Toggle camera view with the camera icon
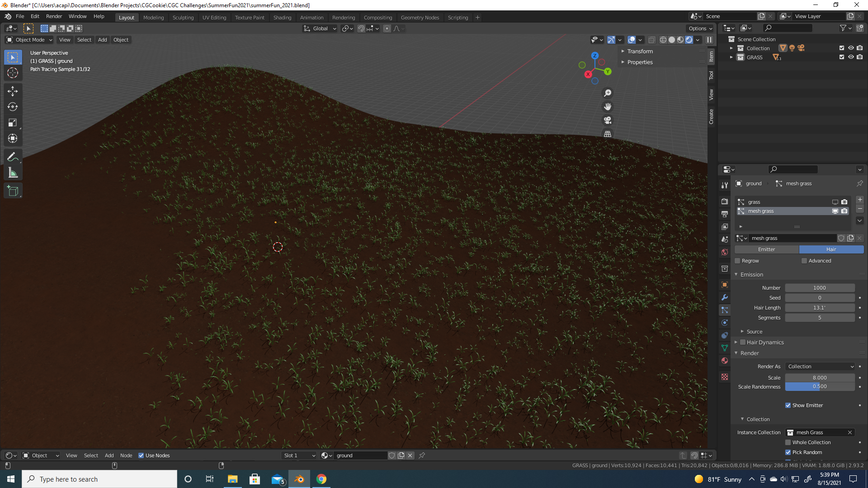868x488 pixels. point(608,120)
